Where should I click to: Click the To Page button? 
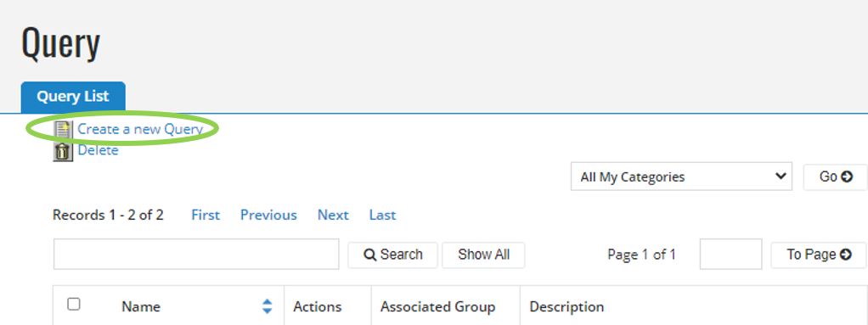(819, 255)
